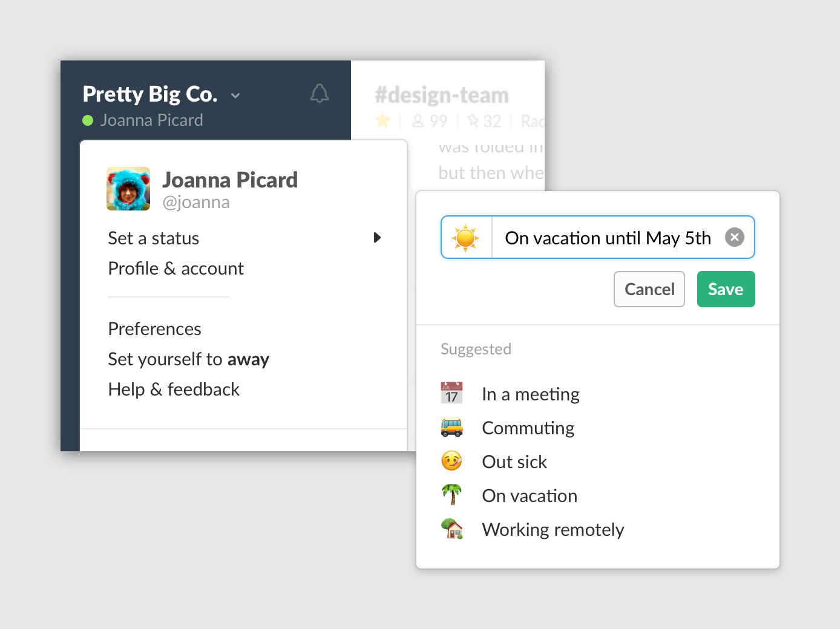The image size is (840, 629).
Task: Expand the Set a status submenu arrow
Action: click(377, 238)
